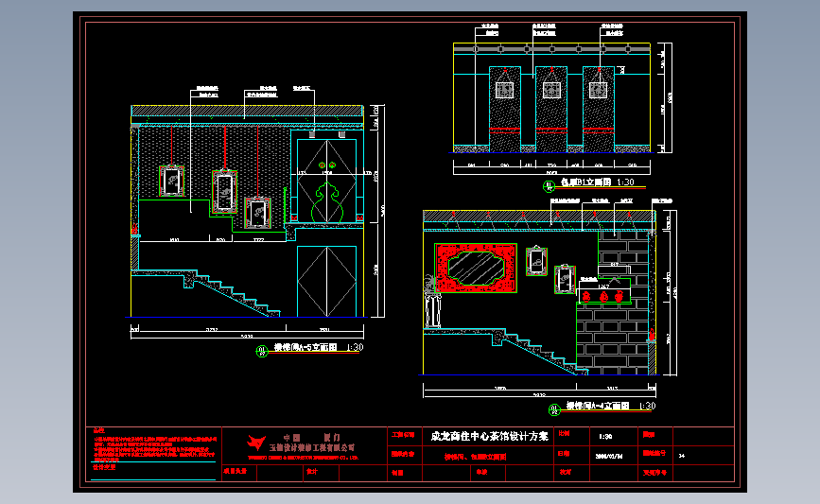Select the lower picture frame in A-4 elevation
This screenshot has width=820, height=504.
click(x=565, y=279)
